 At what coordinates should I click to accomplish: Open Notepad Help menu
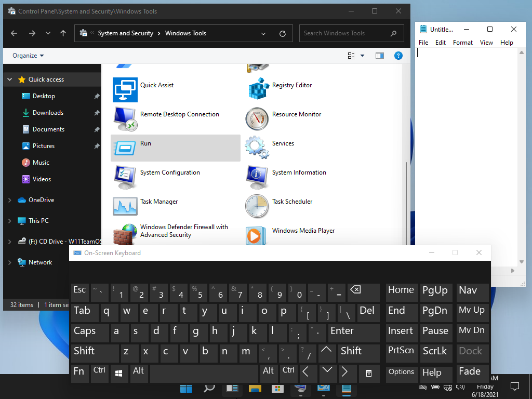pos(507,43)
